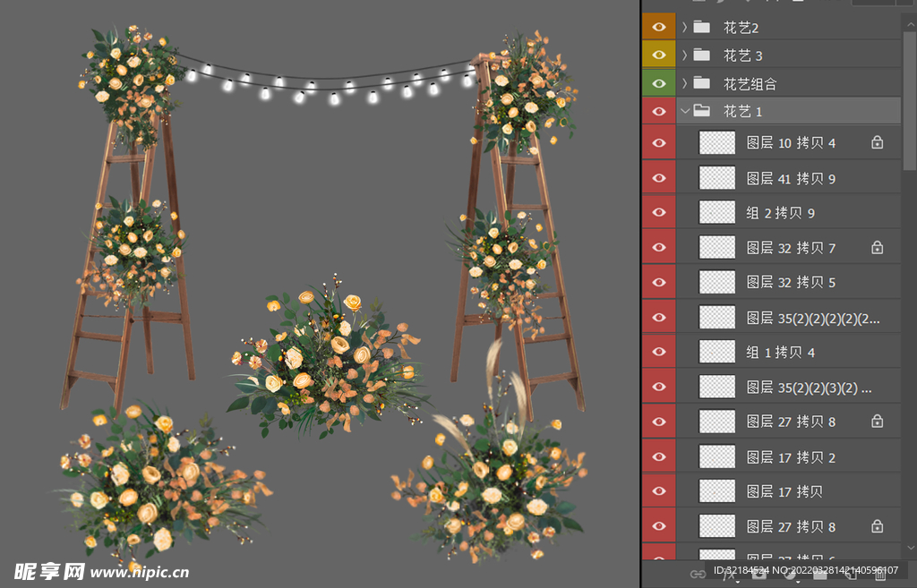Select layer name 图层 32 拷贝 5
917x588 pixels.
[791, 282]
